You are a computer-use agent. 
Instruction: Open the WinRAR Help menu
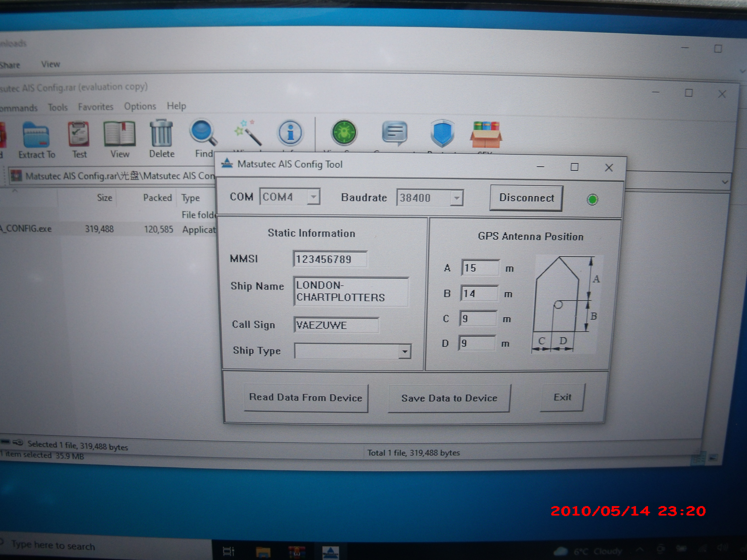coord(176,106)
